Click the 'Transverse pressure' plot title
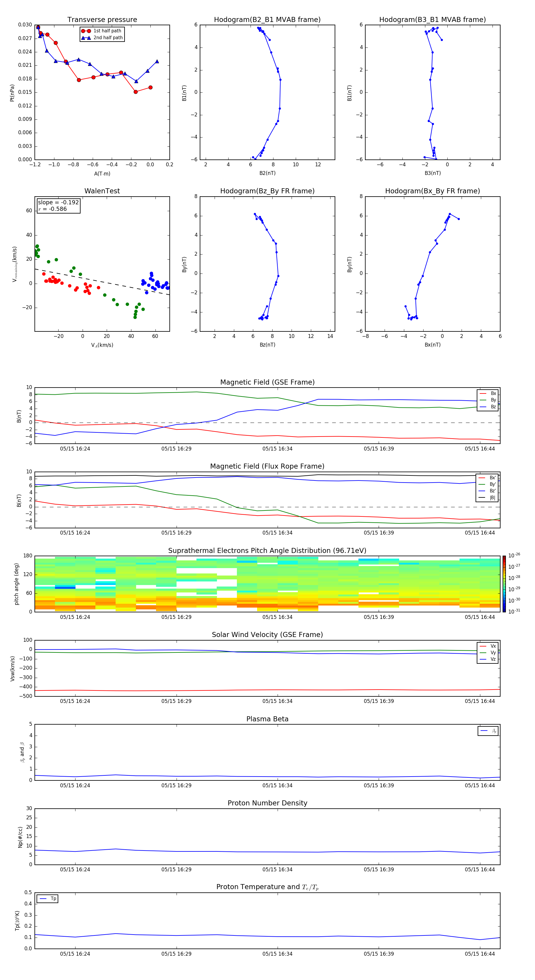Image resolution: width=535 pixels, height=980 pixels. click(102, 20)
